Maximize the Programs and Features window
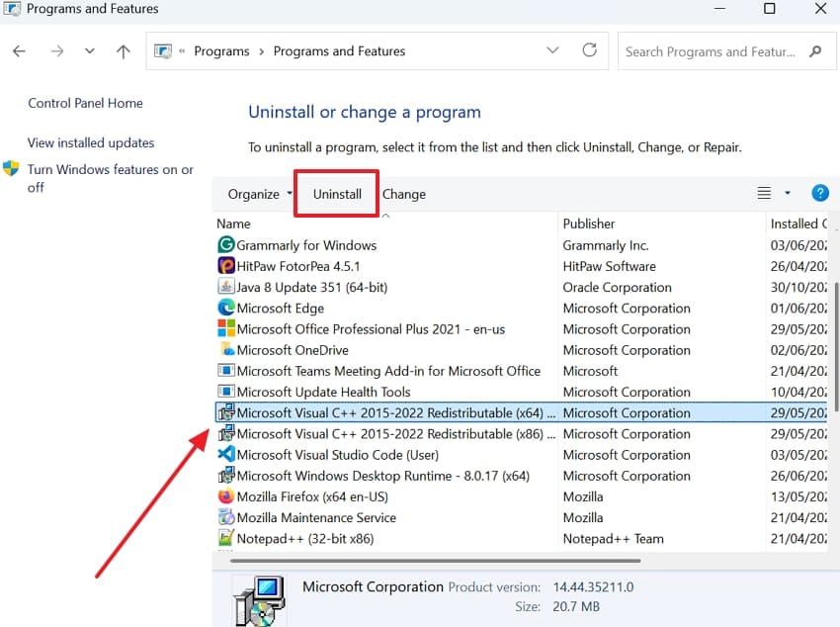This screenshot has width=840, height=627. coord(769,9)
